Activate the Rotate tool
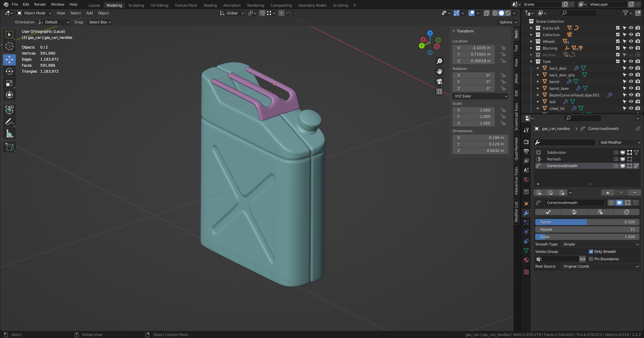This screenshot has width=644, height=338. 9,71
